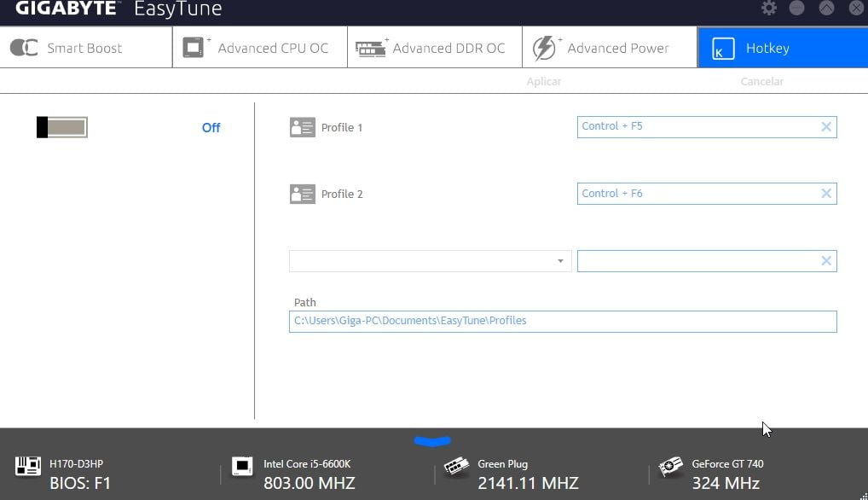This screenshot has height=500, width=868.
Task: Collapse the bottom info panel with blue handle
Action: click(432, 441)
